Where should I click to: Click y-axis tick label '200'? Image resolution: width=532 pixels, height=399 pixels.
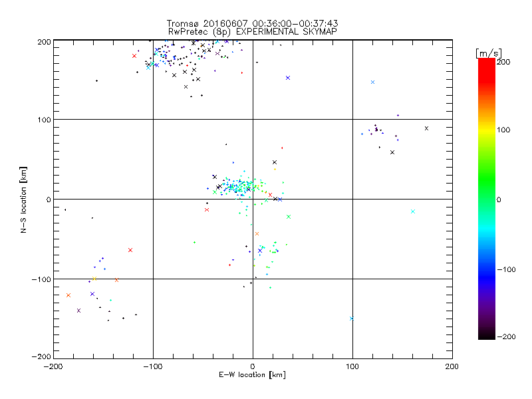(x=44, y=42)
